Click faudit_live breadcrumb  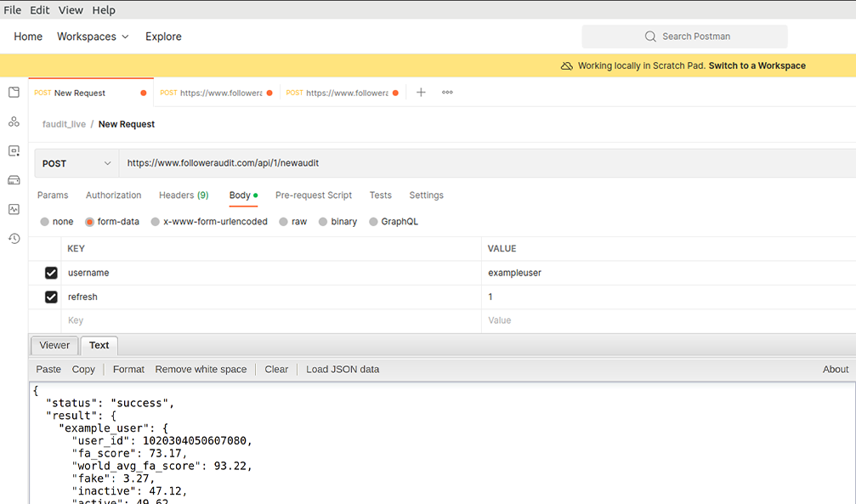point(64,124)
